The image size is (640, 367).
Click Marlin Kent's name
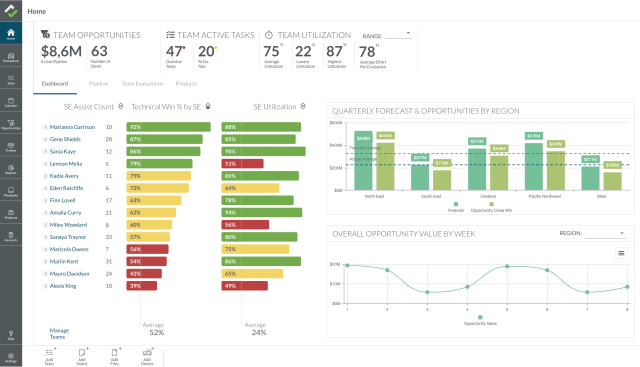coord(64,261)
